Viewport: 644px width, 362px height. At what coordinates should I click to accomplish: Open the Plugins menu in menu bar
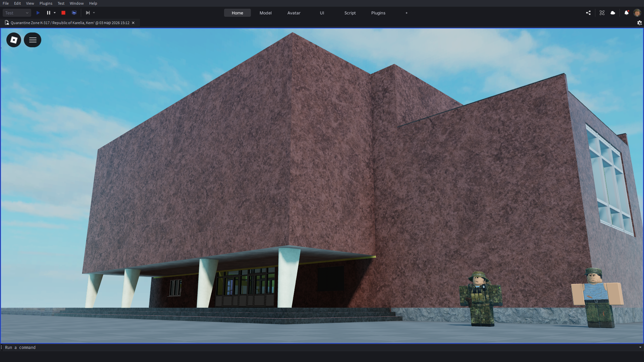pos(46,3)
